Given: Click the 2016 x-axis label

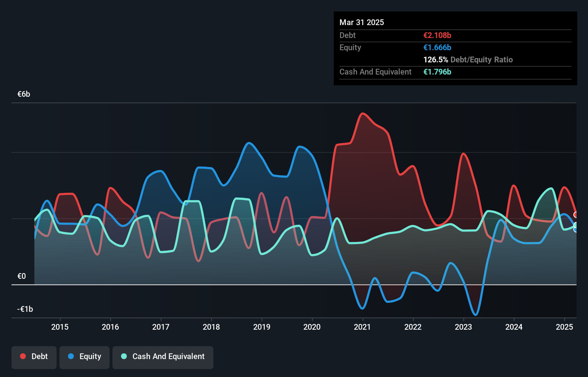Looking at the screenshot, I should pyautogui.click(x=110, y=327).
